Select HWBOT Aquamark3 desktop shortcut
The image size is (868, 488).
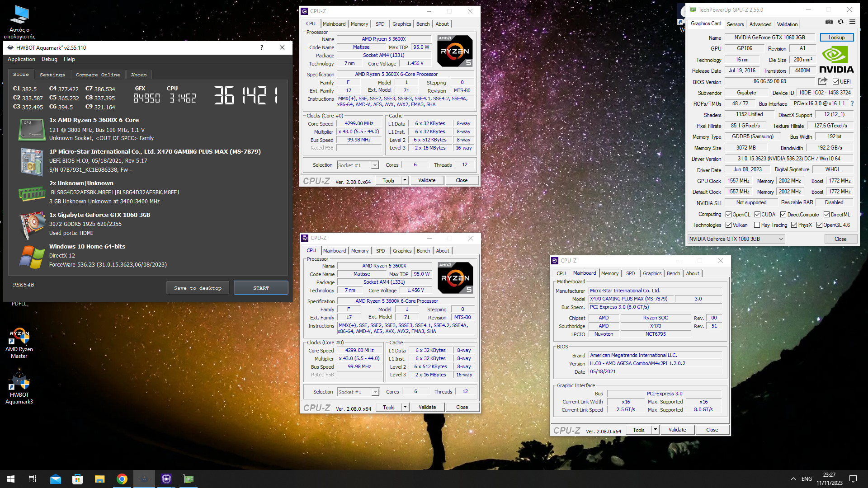point(19,387)
